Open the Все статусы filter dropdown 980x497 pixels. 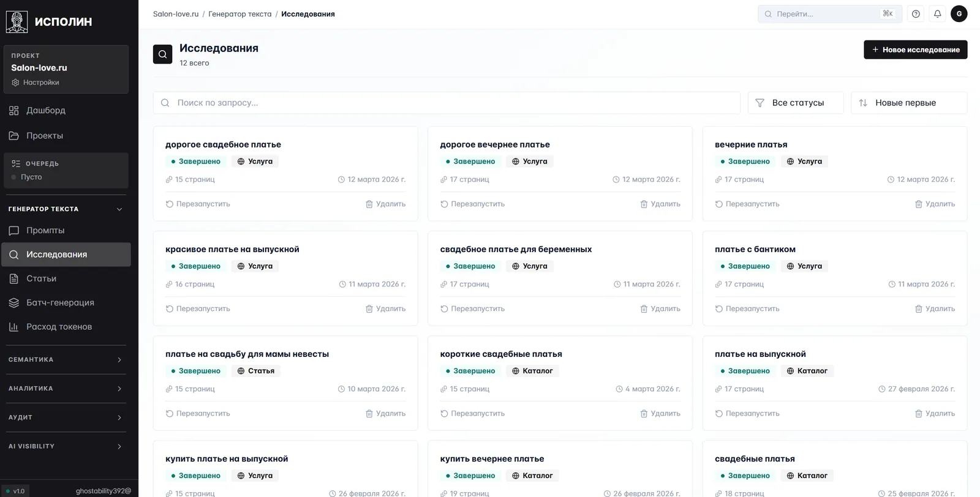point(796,103)
